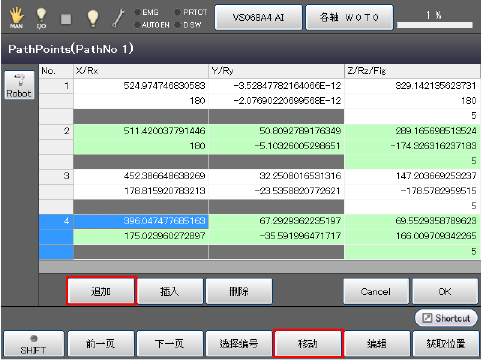The height and width of the screenshot is (360, 481).
Task: Open the VS068A4 AI robot selector
Action: click(258, 17)
